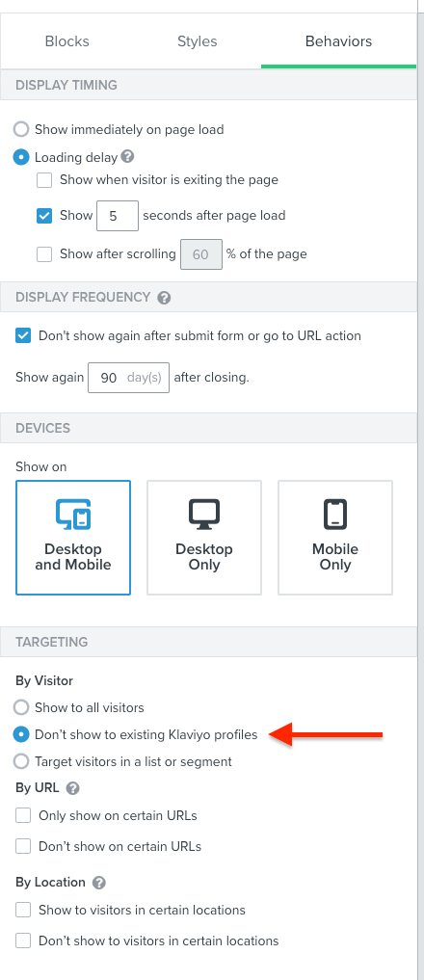Select Show immediately on page load
The image size is (424, 980).
pos(21,129)
